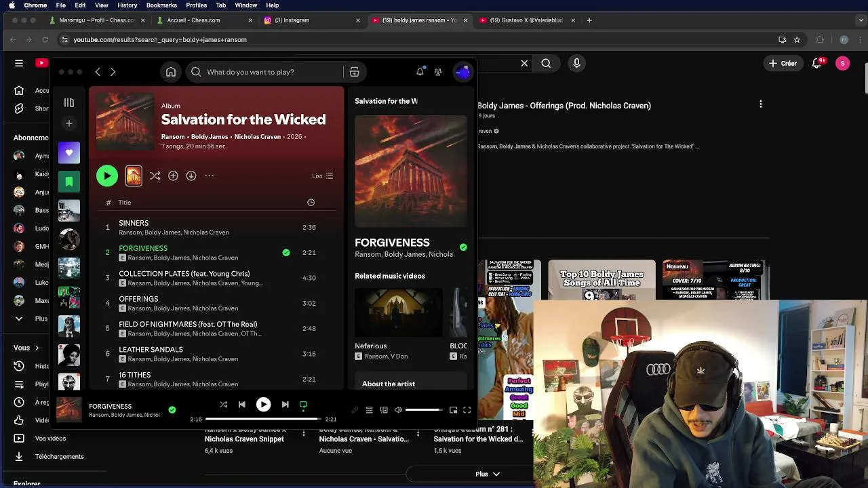Click the playback progress bar

(x=263, y=419)
